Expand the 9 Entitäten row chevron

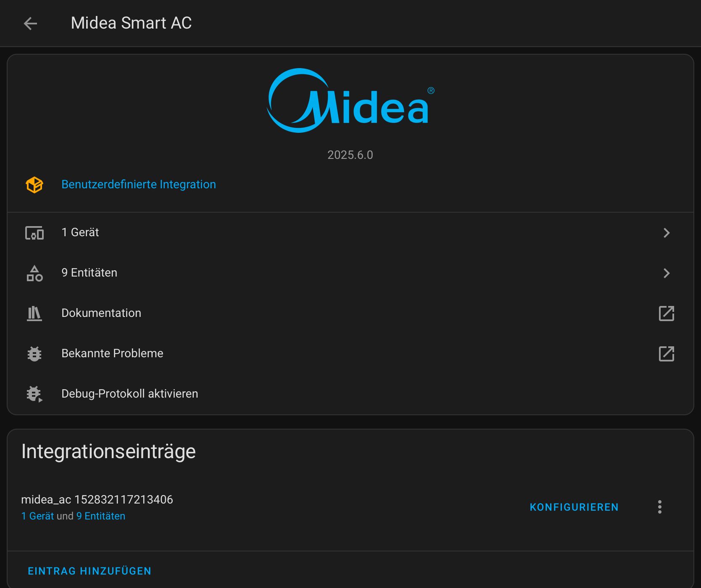click(x=667, y=273)
